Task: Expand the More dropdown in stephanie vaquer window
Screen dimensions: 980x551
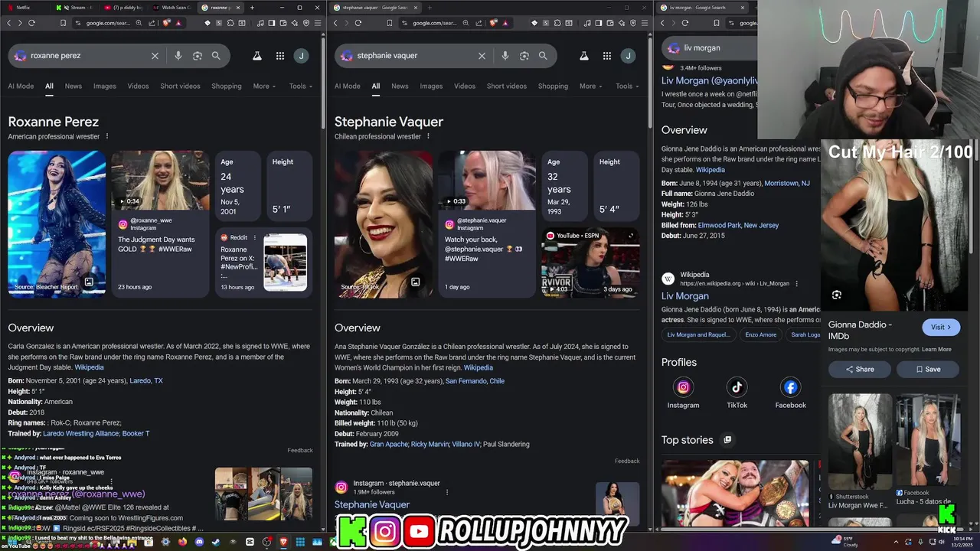Action: (591, 86)
